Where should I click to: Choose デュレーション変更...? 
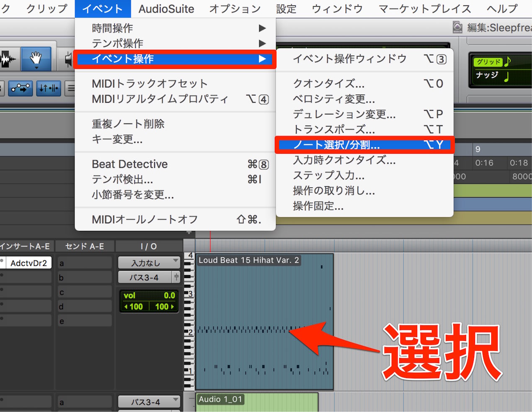[x=364, y=114]
